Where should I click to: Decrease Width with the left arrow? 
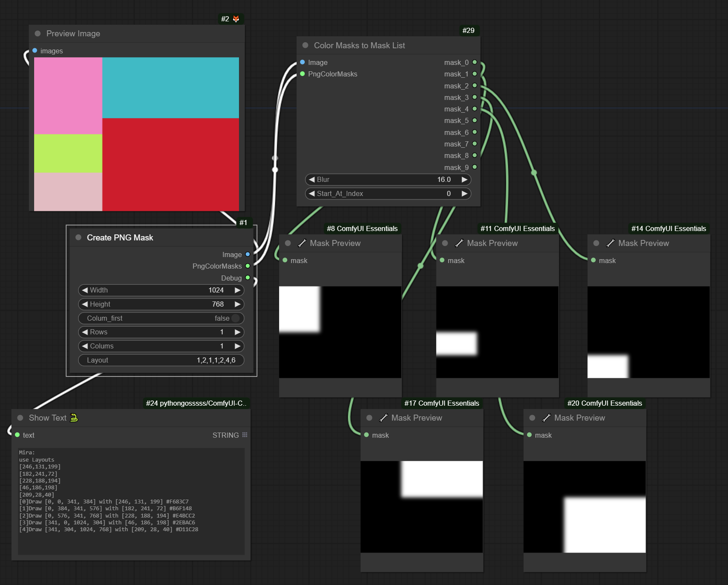[x=85, y=290]
